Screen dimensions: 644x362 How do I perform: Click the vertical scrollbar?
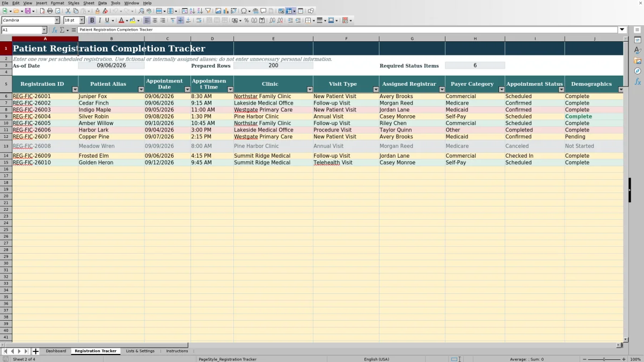point(625,189)
